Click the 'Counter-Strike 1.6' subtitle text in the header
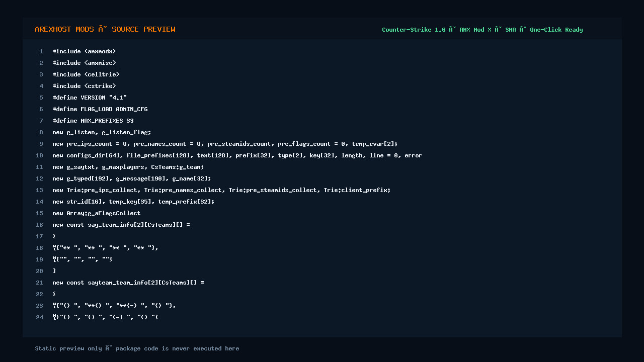 point(414,30)
